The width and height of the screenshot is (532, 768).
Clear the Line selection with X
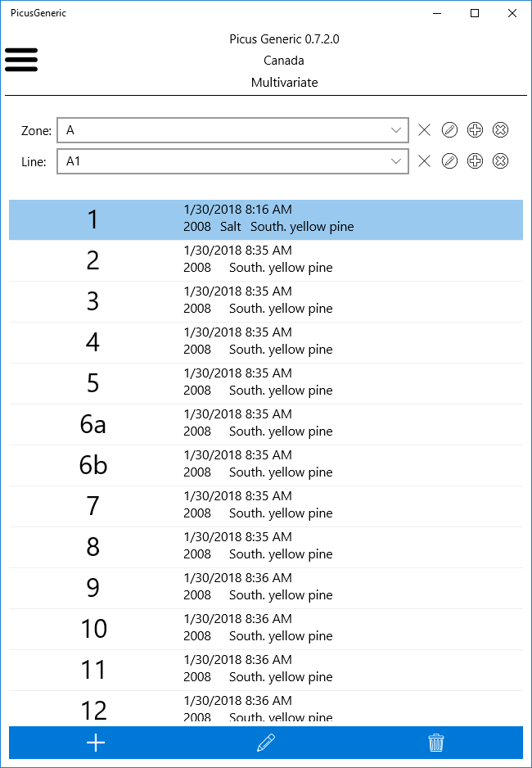[424, 161]
